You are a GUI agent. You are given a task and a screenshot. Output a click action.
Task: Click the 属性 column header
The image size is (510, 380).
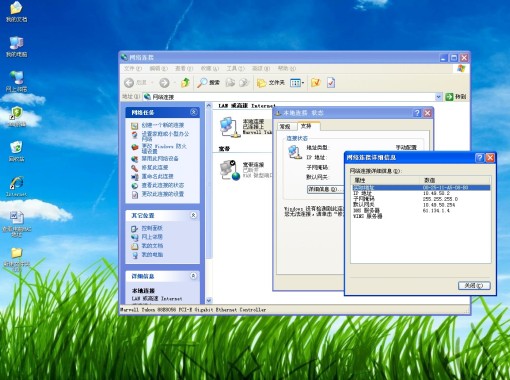click(x=385, y=180)
